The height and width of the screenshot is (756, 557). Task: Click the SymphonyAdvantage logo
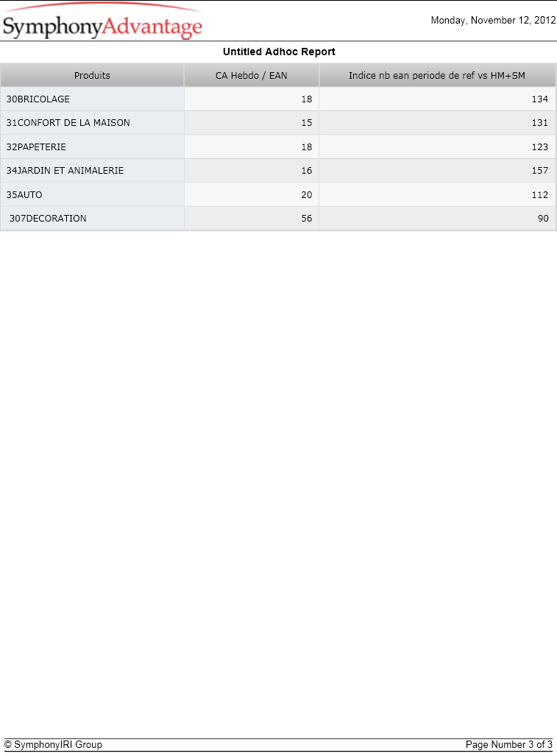pos(102,21)
